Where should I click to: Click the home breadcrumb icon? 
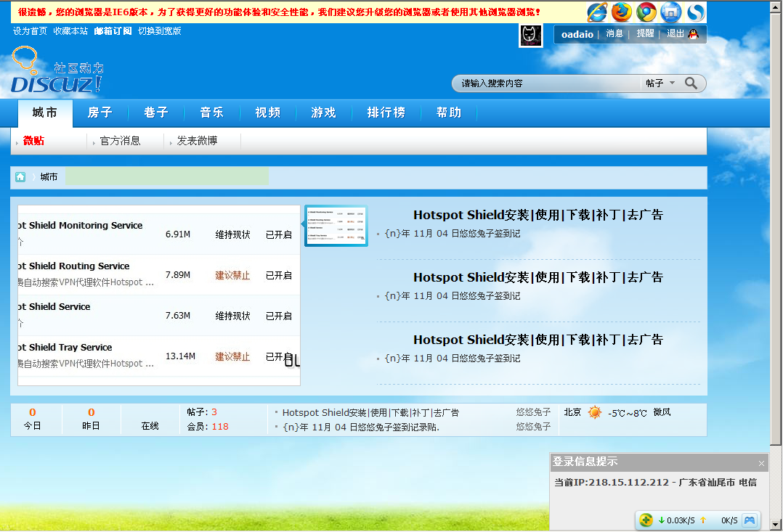pyautogui.click(x=20, y=176)
